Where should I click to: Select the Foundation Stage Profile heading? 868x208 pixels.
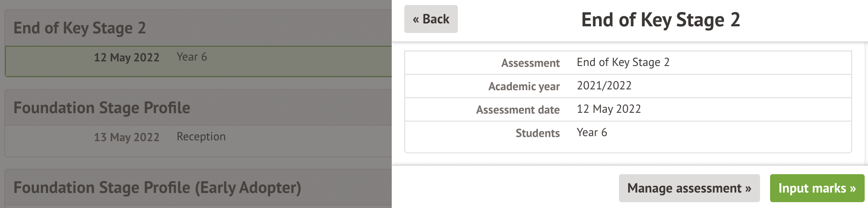point(102,108)
